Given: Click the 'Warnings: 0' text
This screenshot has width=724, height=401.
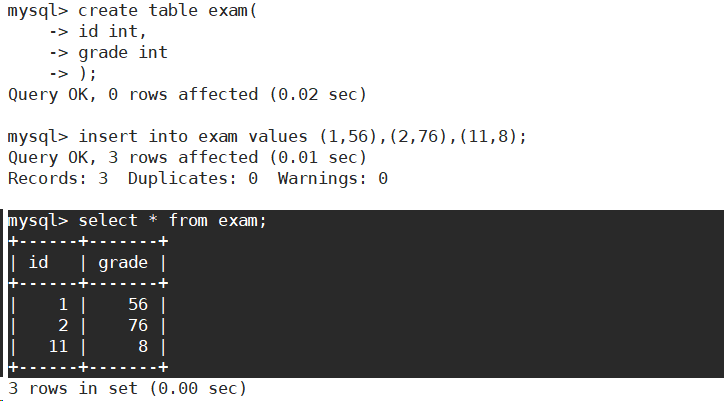Looking at the screenshot, I should tap(332, 178).
